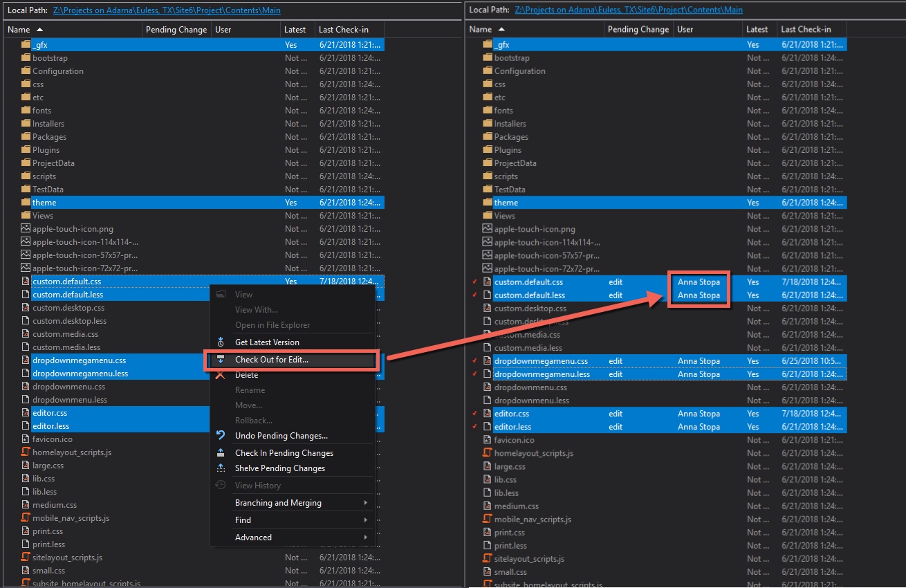Select bootstrap folder name in right pane
The width and height of the screenshot is (906, 588).
pyautogui.click(x=512, y=58)
